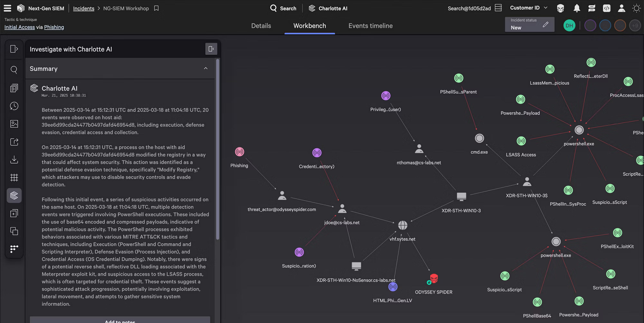Open the Charlotte AI sidebar tool
Viewport: 644px width, 323px height.
click(x=14, y=195)
